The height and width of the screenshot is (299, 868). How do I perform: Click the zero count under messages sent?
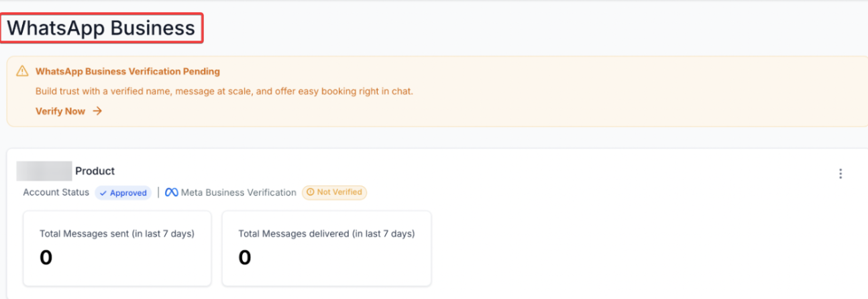coord(46,258)
